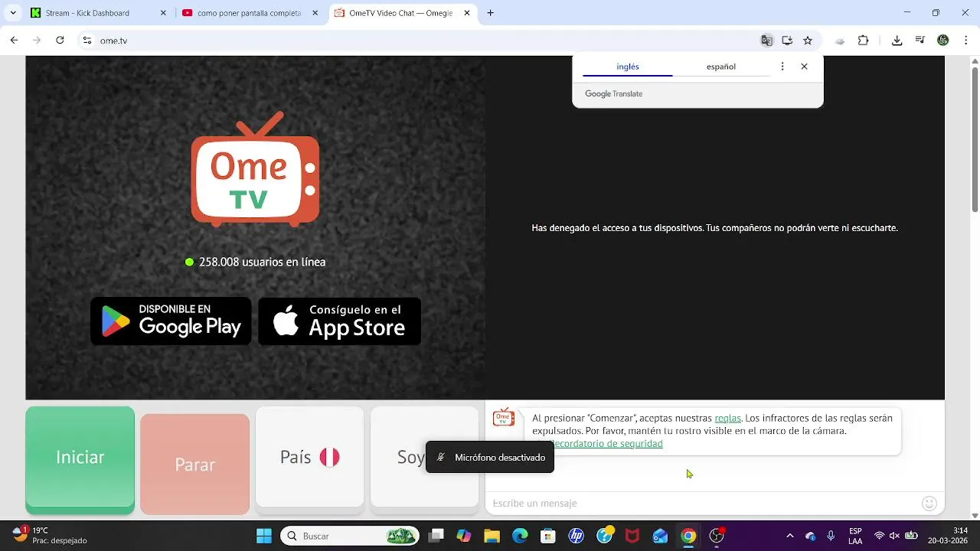Open Microsoft Store from the taskbar
This screenshot has height=551, width=980.
coord(548,536)
